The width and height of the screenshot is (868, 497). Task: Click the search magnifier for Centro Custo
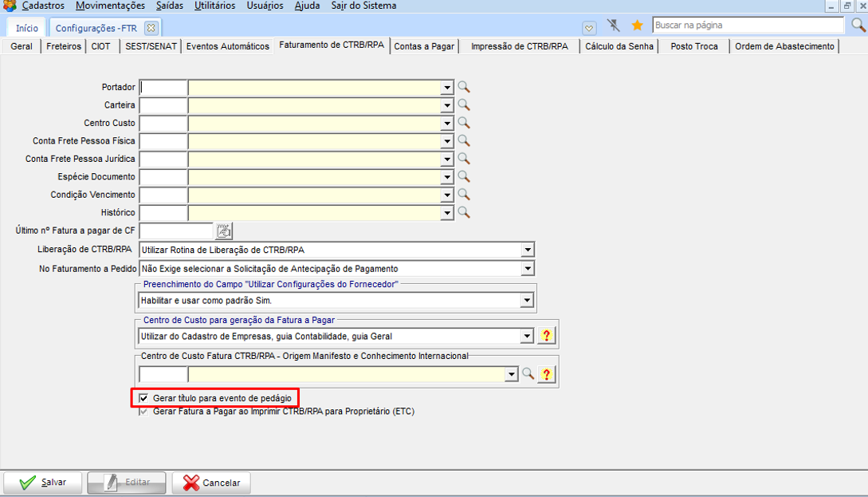tap(464, 122)
